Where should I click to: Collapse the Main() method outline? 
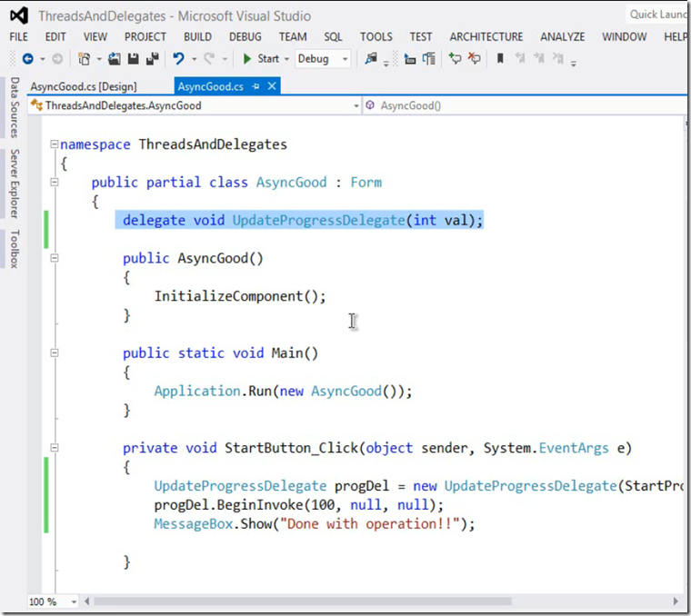point(55,353)
